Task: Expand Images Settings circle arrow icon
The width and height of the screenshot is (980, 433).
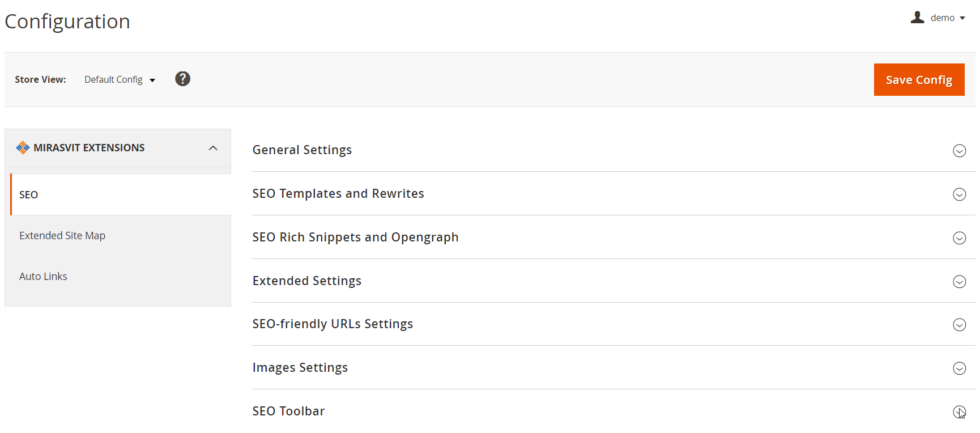Action: pos(959,368)
